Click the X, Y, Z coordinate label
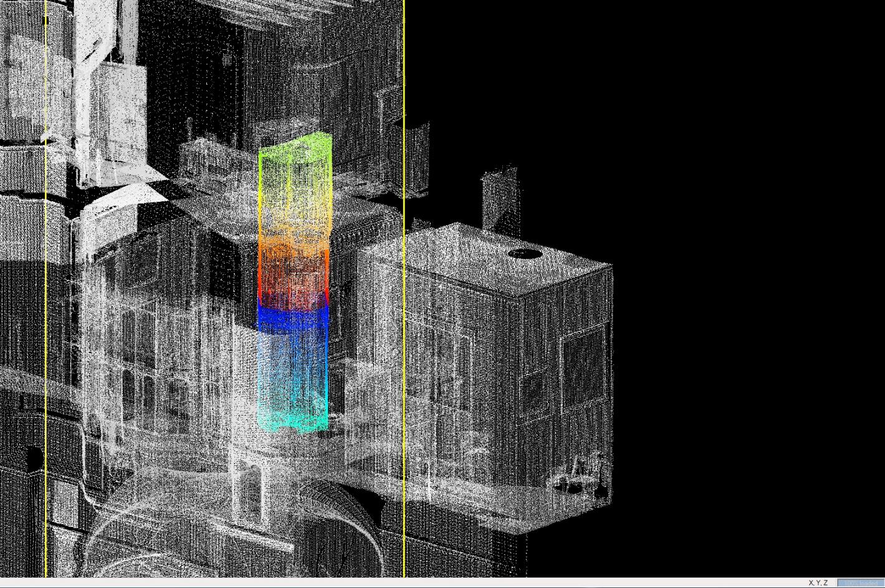The height and width of the screenshot is (588, 885). pyautogui.click(x=818, y=583)
